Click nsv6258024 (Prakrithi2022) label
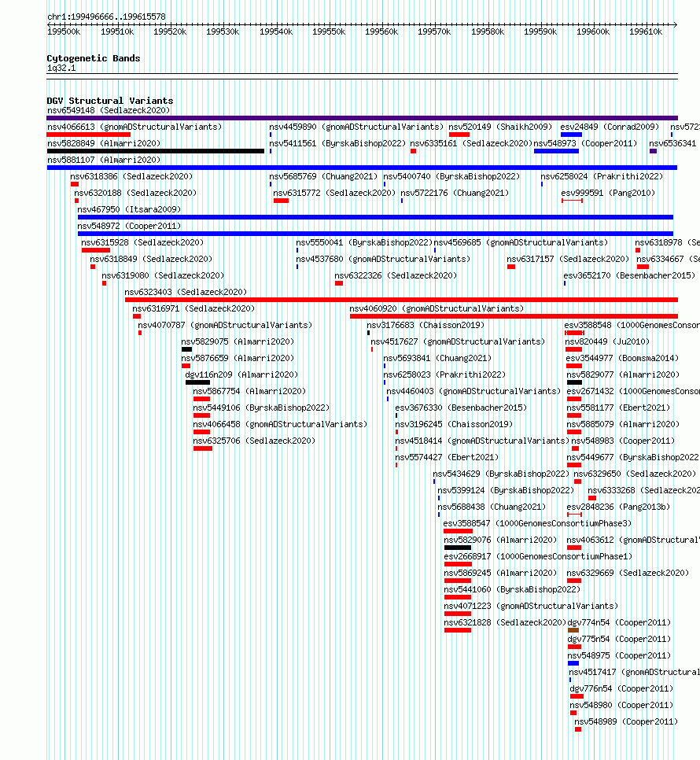This screenshot has width=700, height=760. point(602,176)
